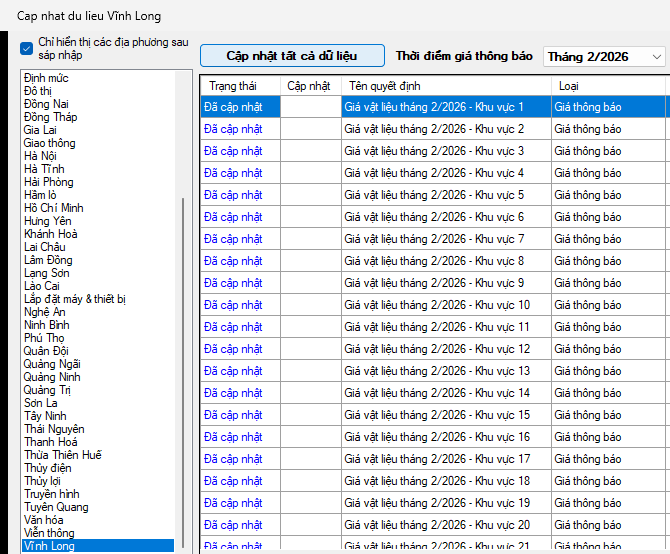The height and width of the screenshot is (554, 670).
Task: Select 'Hồ Chí Minh' in the locality list
Action: (54, 208)
